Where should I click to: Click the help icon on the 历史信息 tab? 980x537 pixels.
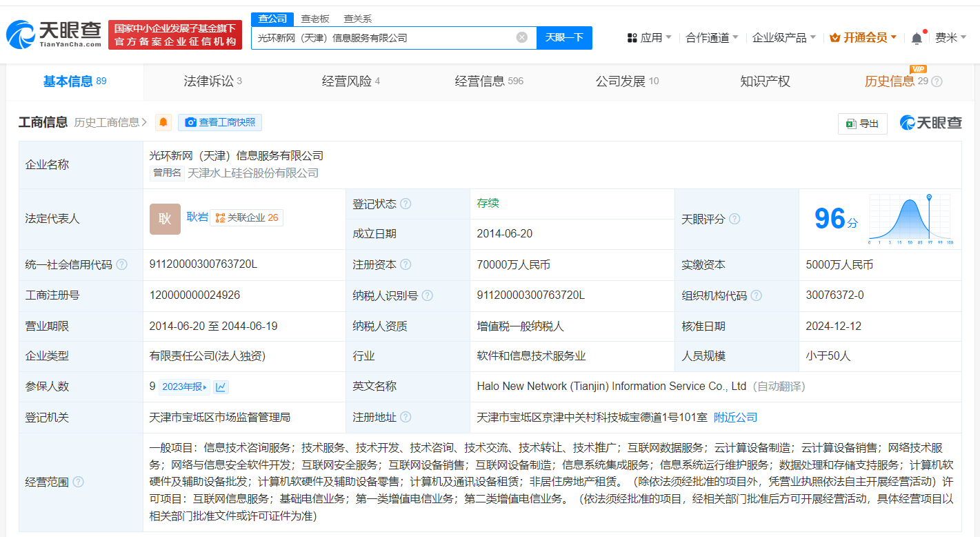[937, 81]
